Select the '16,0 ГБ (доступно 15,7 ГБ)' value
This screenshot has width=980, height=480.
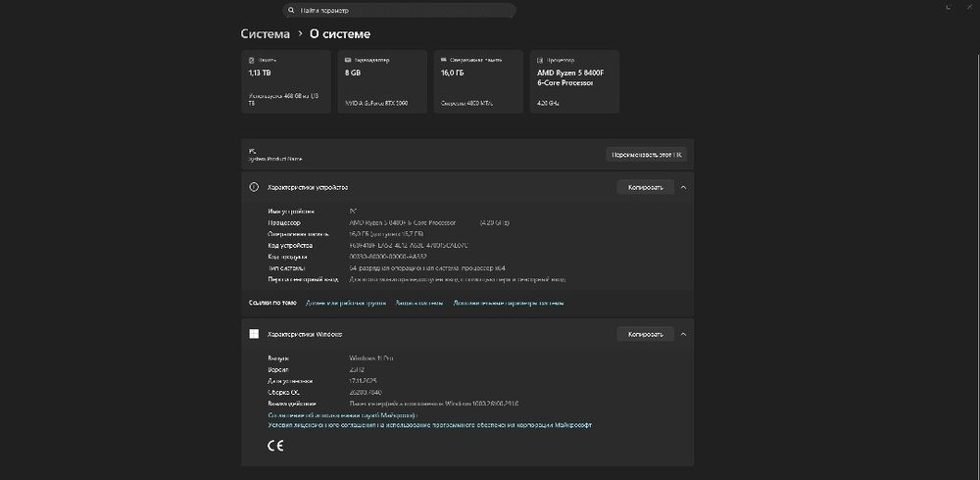(x=385, y=234)
